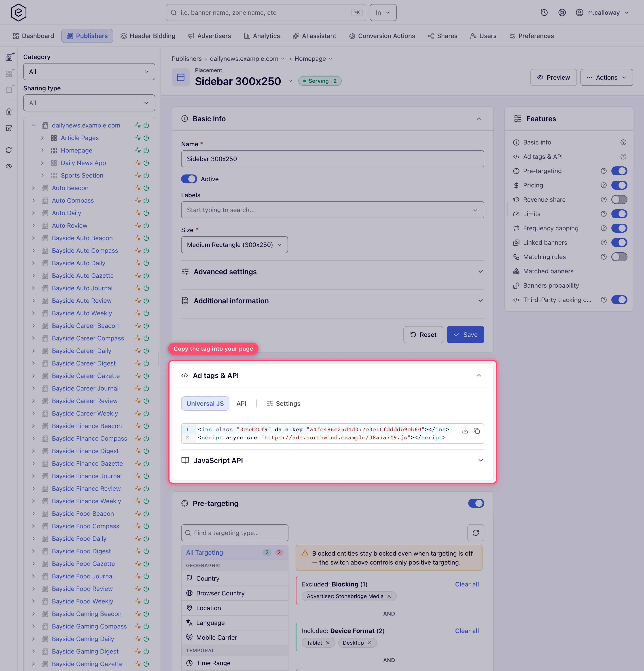The image size is (644, 671).
Task: Open the Sharing type dropdown
Action: tap(89, 103)
